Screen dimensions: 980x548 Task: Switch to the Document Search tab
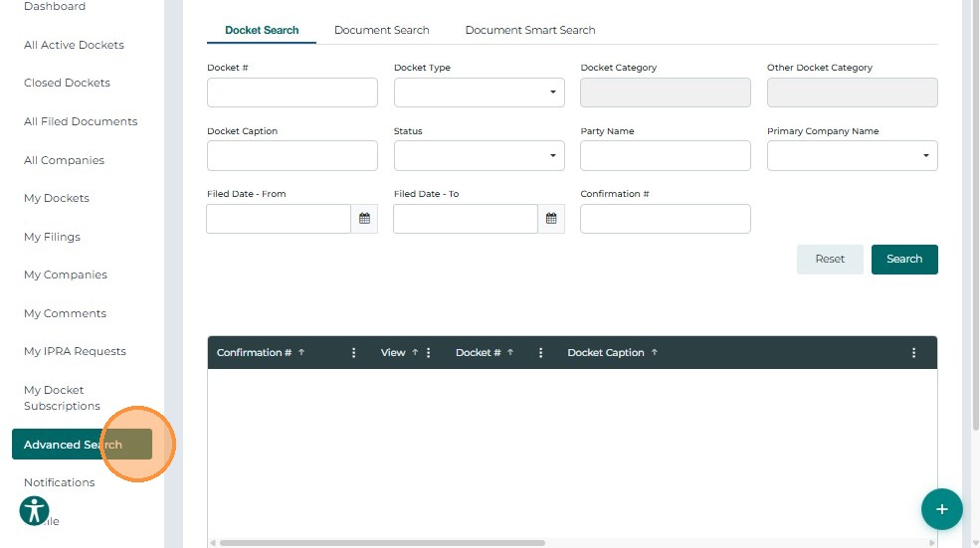(x=382, y=30)
